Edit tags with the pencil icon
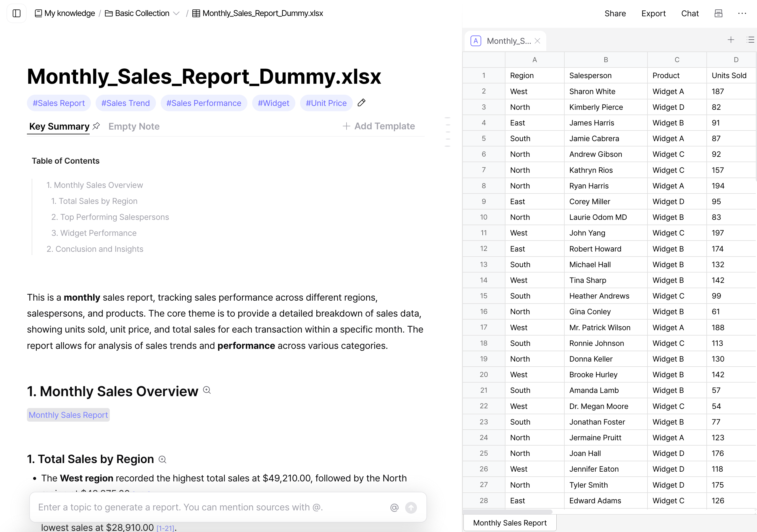The width and height of the screenshot is (757, 532). point(361,103)
